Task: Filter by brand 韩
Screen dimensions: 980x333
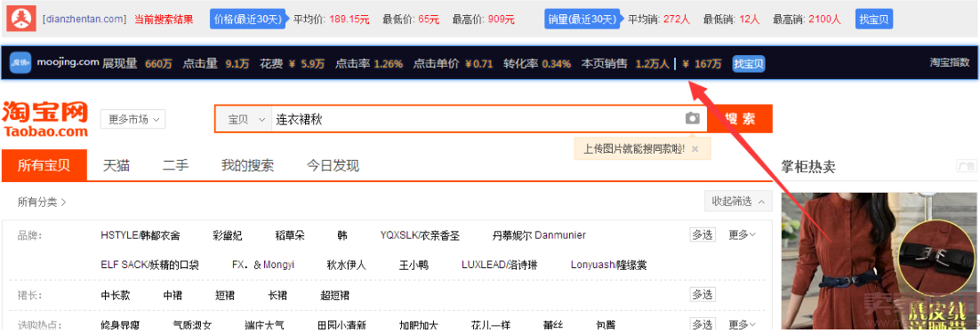Action: click(x=341, y=235)
